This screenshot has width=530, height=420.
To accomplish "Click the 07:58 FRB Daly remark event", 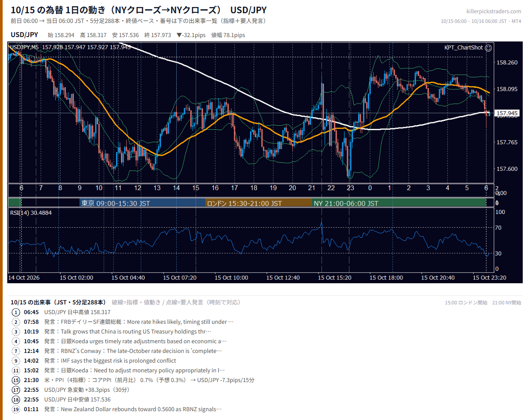I will pos(129,322).
